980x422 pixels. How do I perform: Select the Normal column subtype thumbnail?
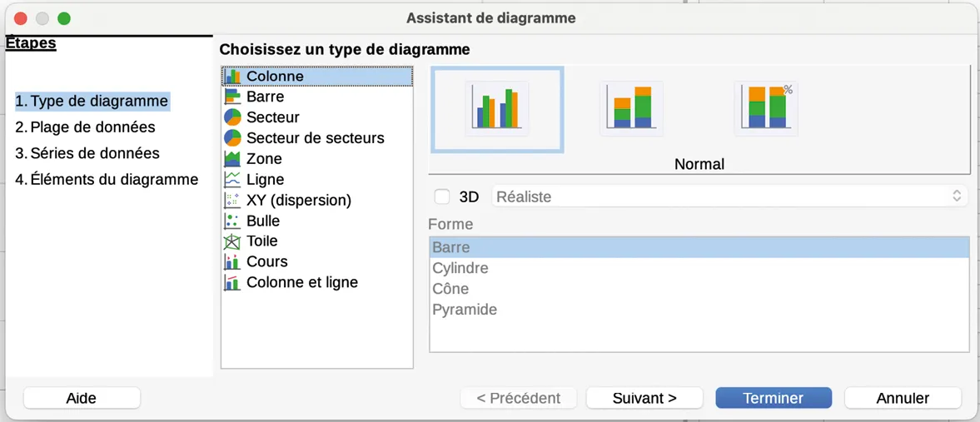497,109
